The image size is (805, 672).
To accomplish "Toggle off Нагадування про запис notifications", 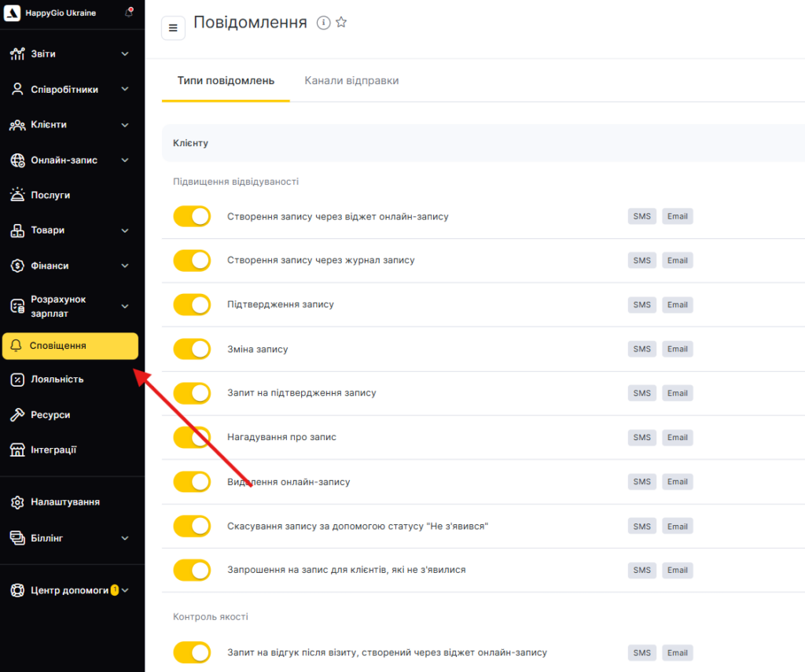I will point(192,437).
